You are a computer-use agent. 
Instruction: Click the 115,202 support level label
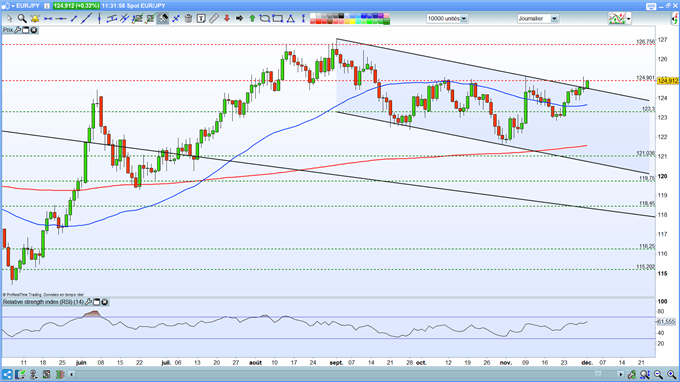point(646,267)
